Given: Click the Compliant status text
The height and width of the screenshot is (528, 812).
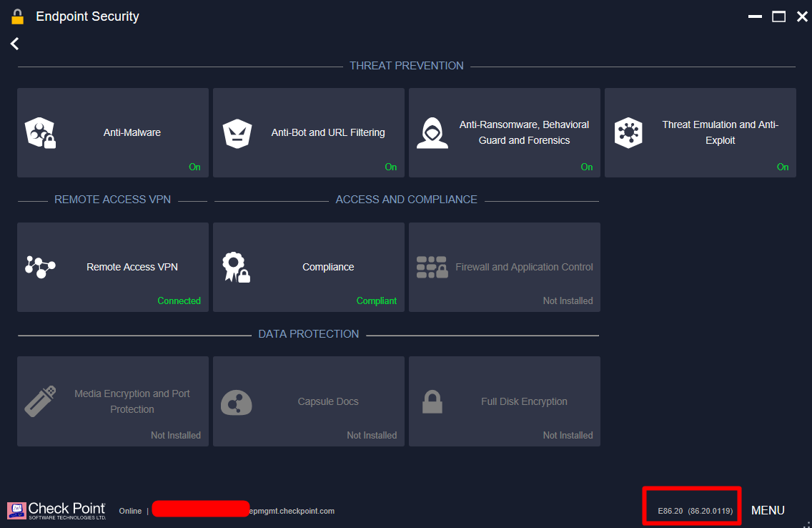Looking at the screenshot, I should [377, 301].
